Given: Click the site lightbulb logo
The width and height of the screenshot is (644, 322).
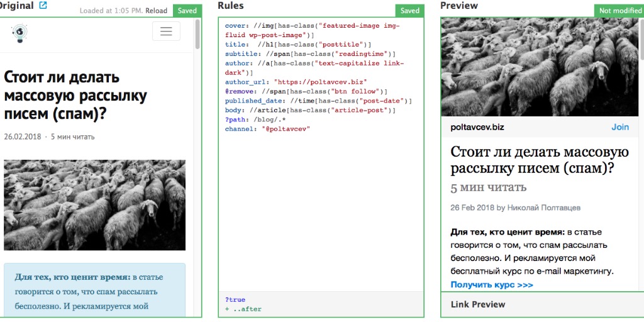Looking at the screenshot, I should coord(19,34).
